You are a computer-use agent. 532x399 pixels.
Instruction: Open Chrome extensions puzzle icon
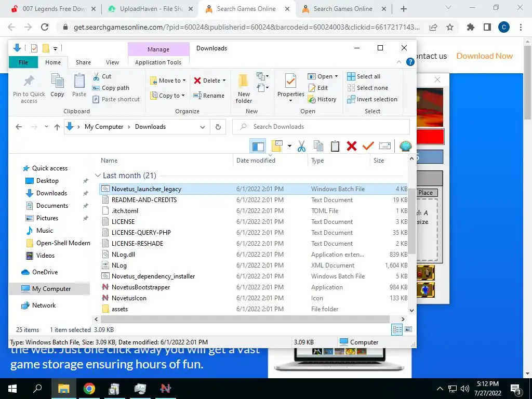coord(471,27)
